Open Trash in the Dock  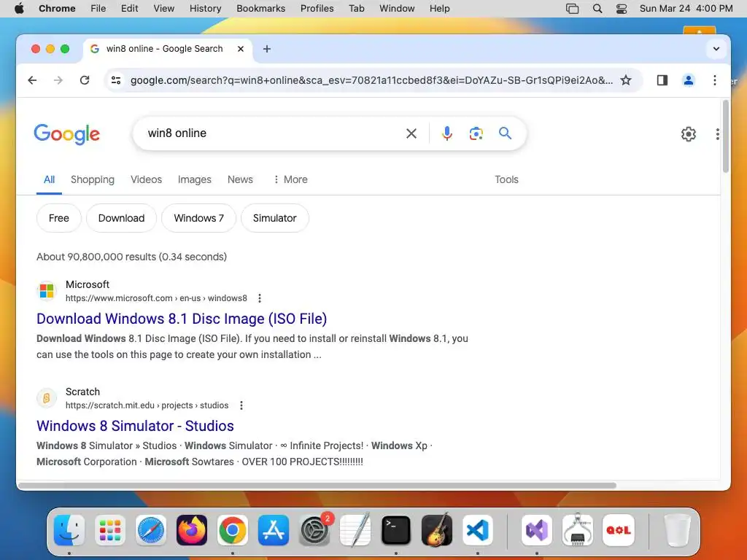(677, 530)
